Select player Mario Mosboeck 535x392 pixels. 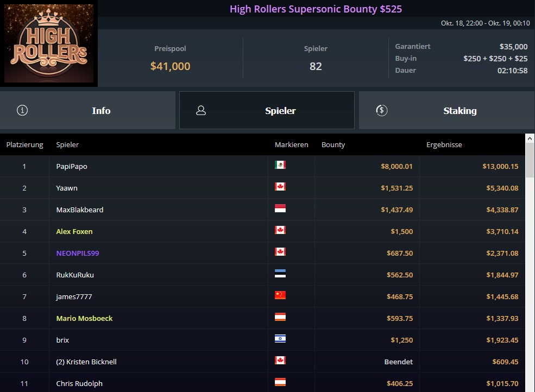[x=84, y=318]
